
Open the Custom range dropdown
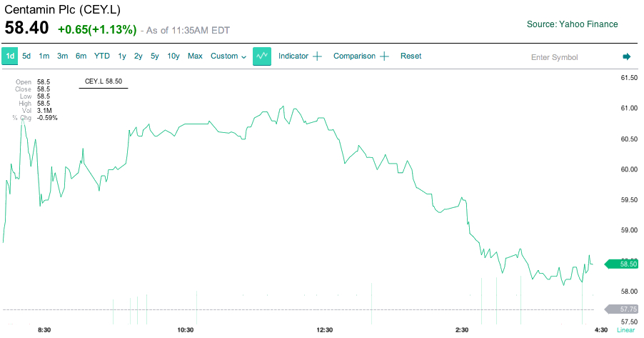(228, 56)
